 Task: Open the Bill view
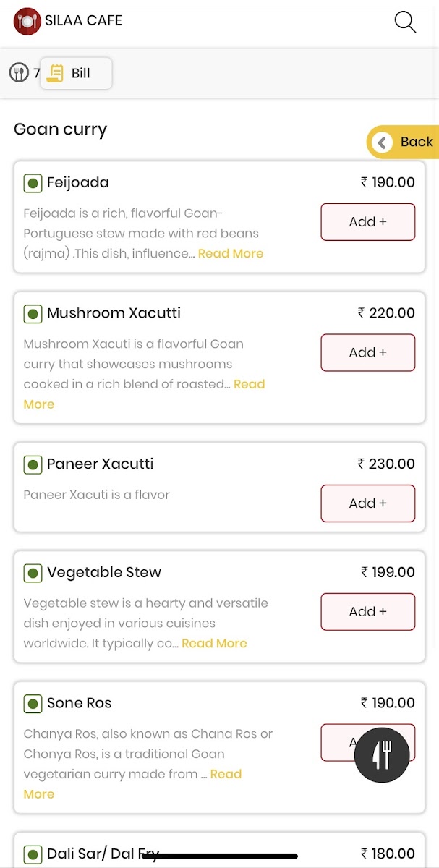click(76, 73)
